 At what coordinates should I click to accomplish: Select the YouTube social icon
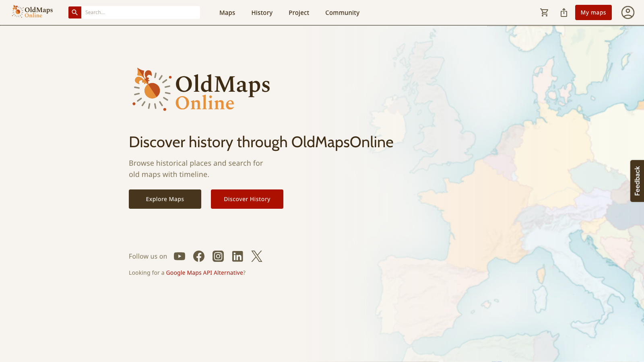[179, 256]
